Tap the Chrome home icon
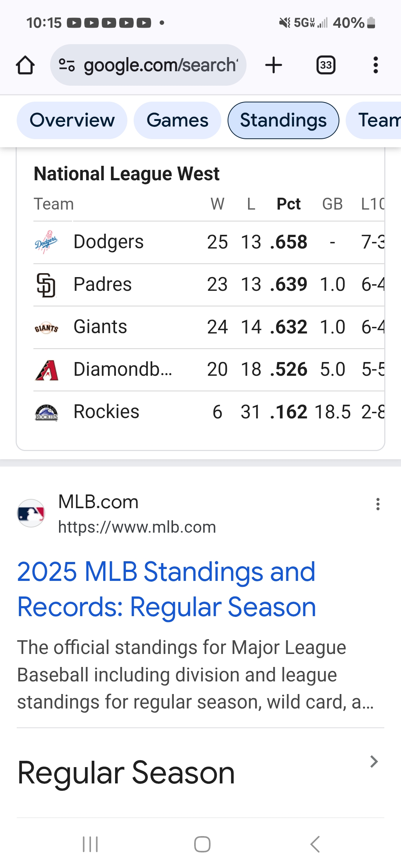This screenshot has width=401, height=868. 25,65
